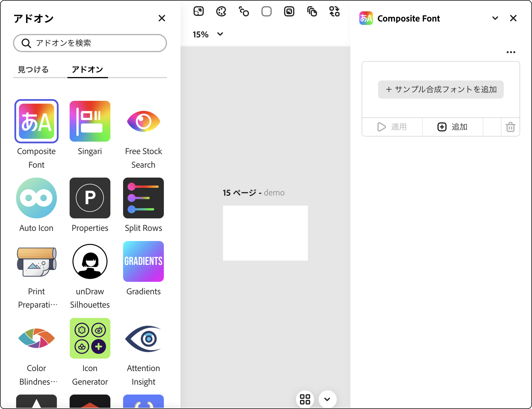Launch the Singari add-on
Screen dimensions: 532x409
point(90,121)
